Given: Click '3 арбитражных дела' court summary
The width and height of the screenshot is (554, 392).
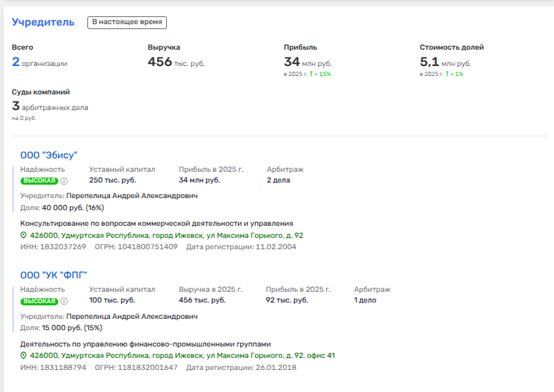Looking at the screenshot, I should point(50,107).
